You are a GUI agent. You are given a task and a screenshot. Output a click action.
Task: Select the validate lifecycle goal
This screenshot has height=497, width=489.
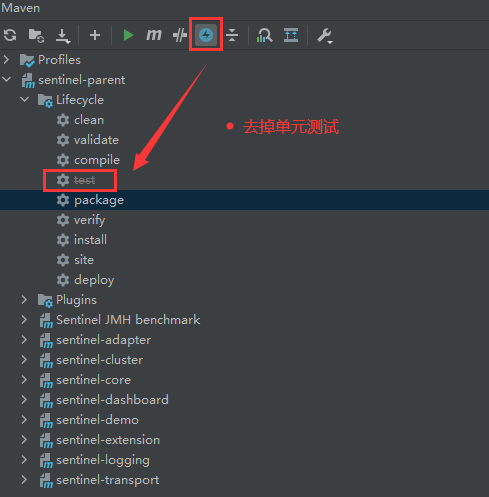(x=96, y=140)
